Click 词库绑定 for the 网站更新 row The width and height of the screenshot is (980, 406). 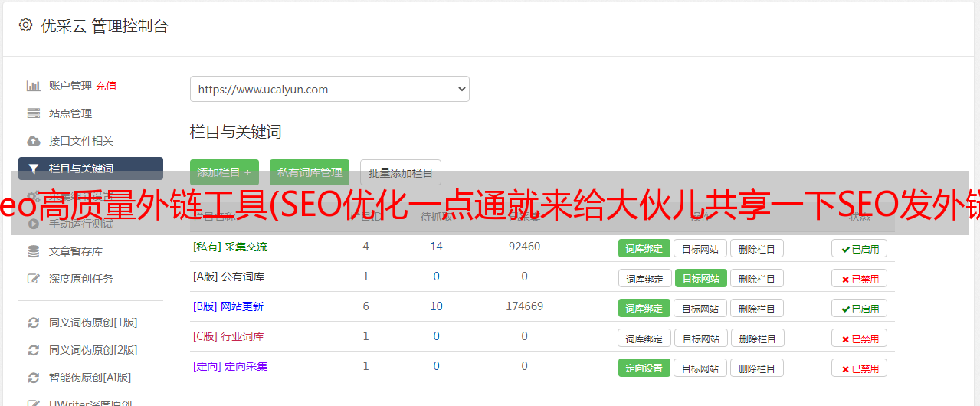644,308
